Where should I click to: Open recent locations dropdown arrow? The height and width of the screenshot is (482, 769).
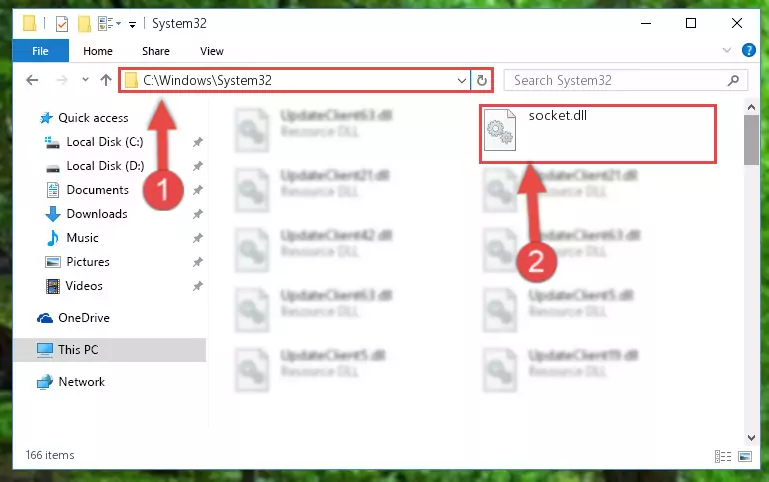[85, 79]
